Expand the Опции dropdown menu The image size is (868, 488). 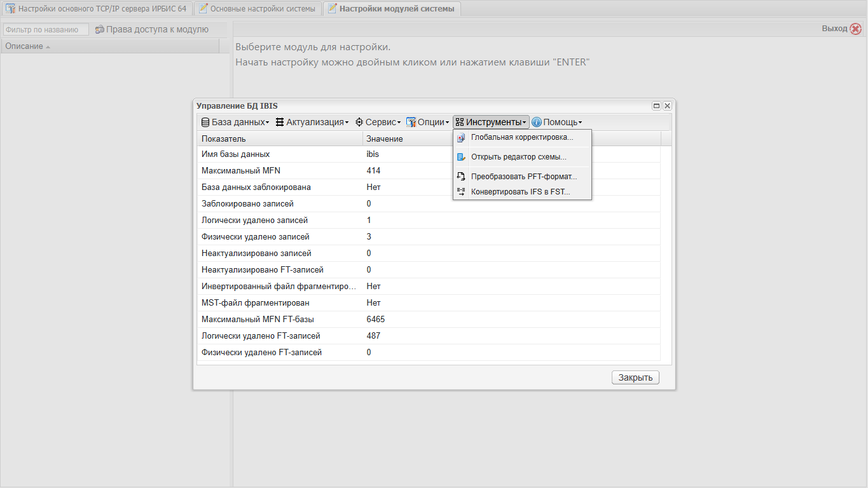pyautogui.click(x=428, y=122)
